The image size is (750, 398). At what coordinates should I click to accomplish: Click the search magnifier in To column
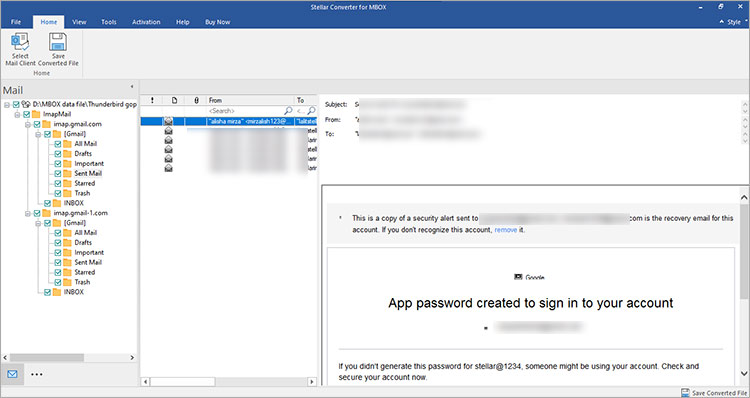[311, 111]
